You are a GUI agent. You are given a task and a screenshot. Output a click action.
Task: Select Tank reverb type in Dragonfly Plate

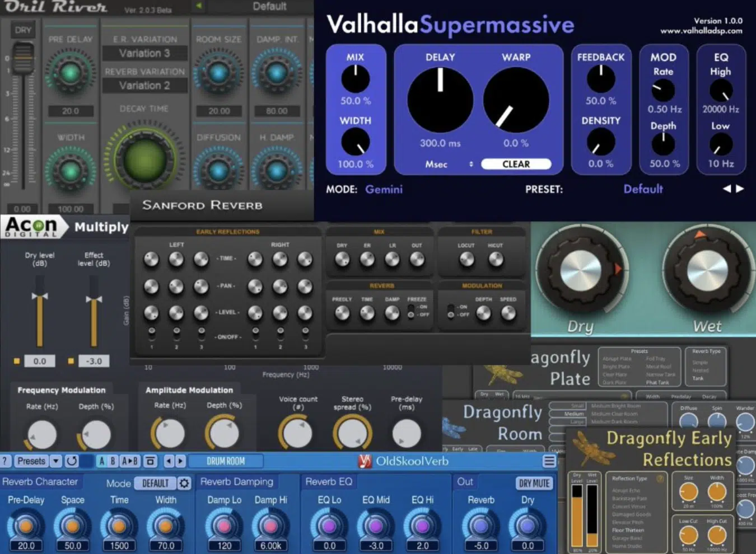pos(697,378)
